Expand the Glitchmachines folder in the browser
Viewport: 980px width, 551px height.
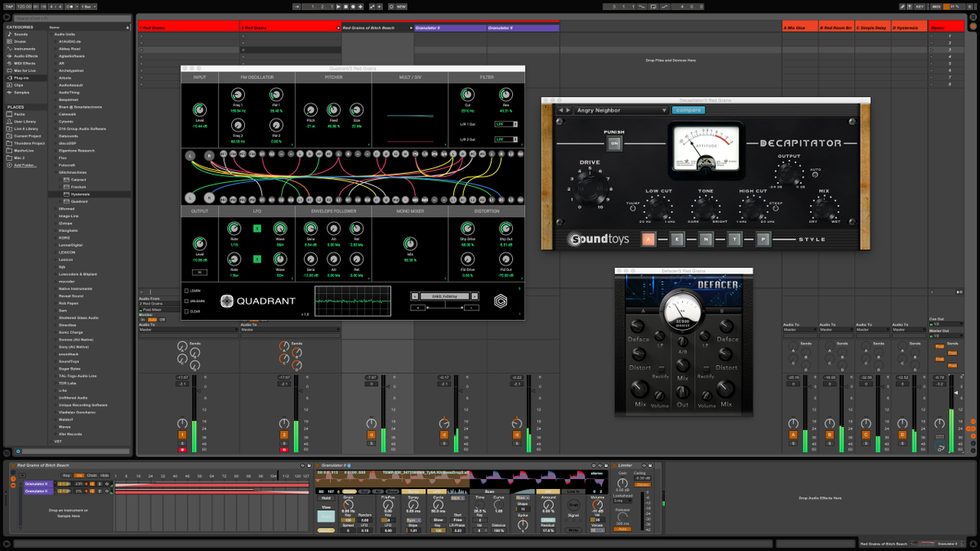click(56, 173)
